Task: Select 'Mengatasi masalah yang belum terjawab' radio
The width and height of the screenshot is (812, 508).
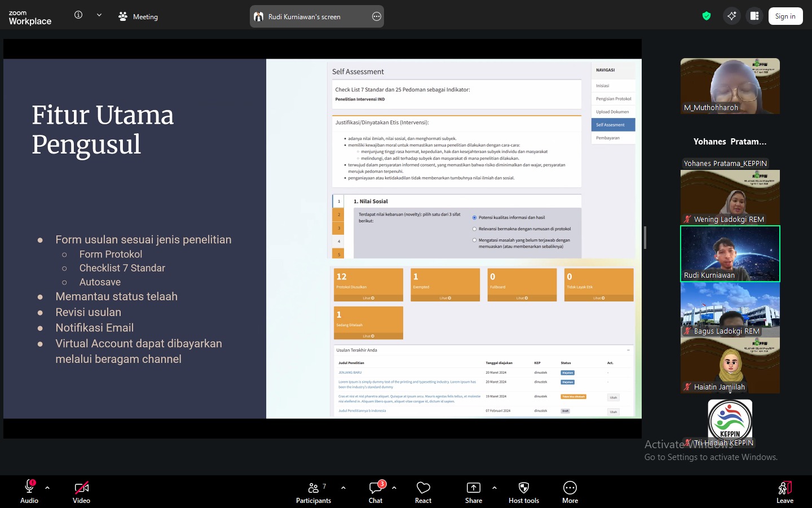Action: (x=474, y=240)
